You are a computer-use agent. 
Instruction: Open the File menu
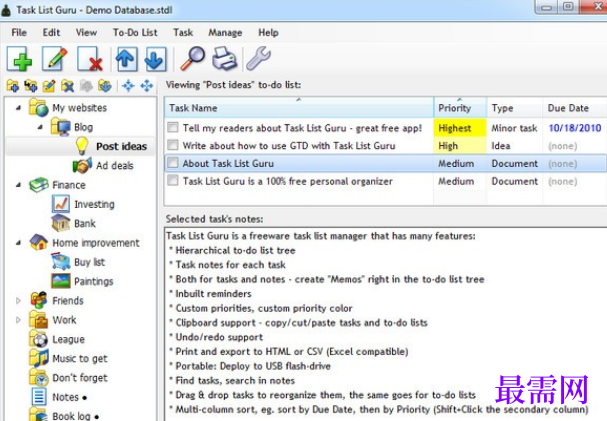click(x=19, y=33)
